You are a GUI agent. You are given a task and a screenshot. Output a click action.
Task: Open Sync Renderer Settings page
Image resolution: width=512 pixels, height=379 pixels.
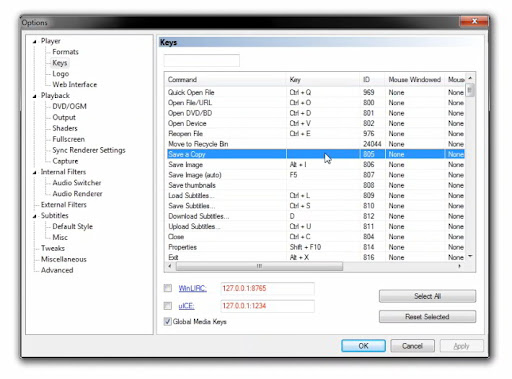point(89,150)
